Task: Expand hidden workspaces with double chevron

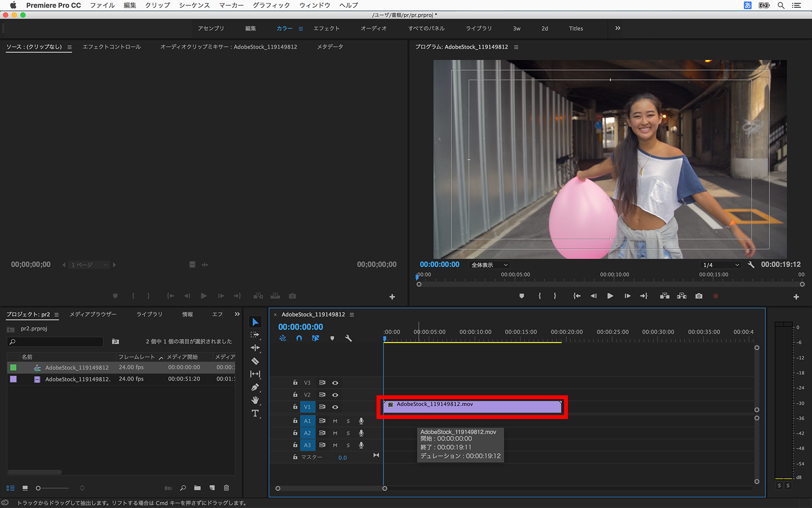Action: pos(618,28)
